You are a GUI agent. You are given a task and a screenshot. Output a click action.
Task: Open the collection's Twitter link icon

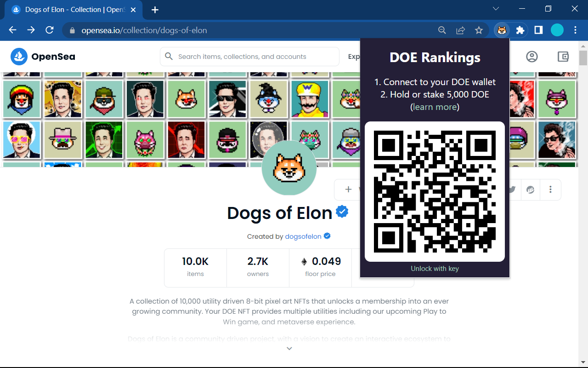(512, 190)
